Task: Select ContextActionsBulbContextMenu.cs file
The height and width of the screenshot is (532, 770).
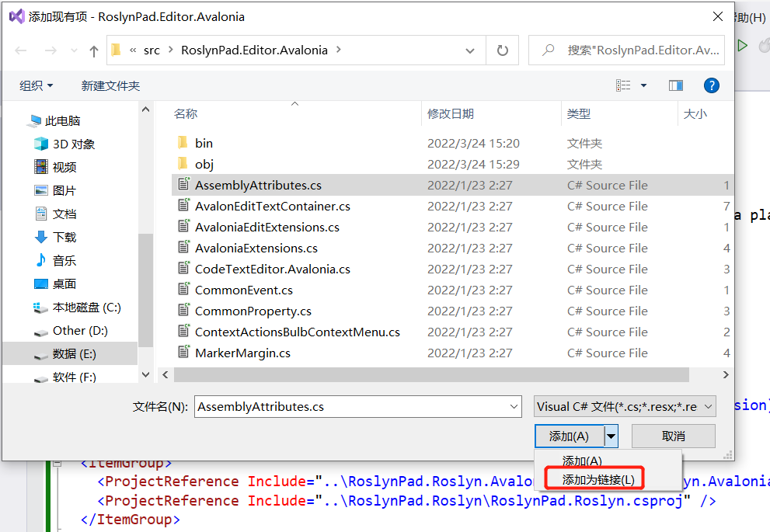Action: tap(298, 332)
